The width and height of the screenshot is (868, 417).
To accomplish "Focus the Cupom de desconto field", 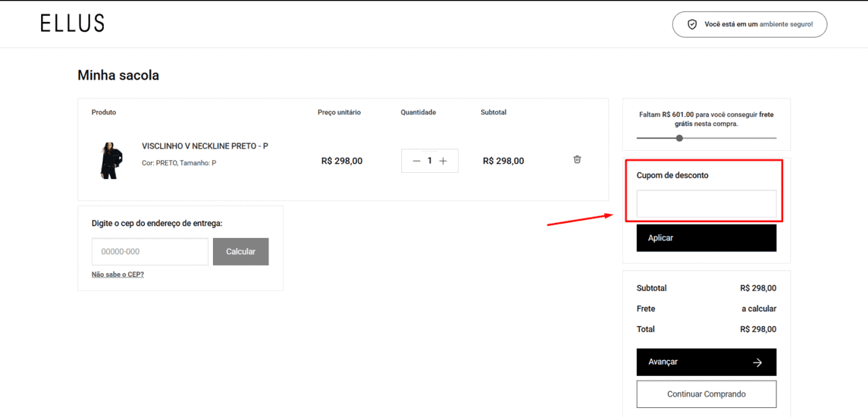I will (707, 204).
